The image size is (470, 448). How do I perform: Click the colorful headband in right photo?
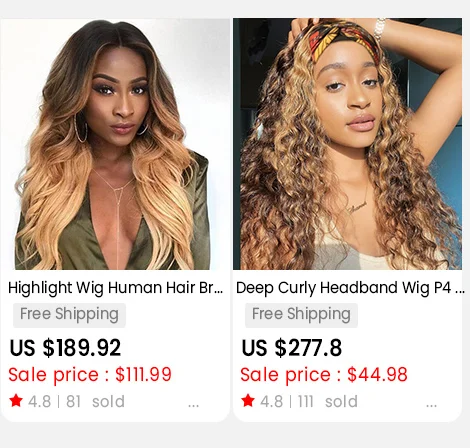click(x=343, y=40)
